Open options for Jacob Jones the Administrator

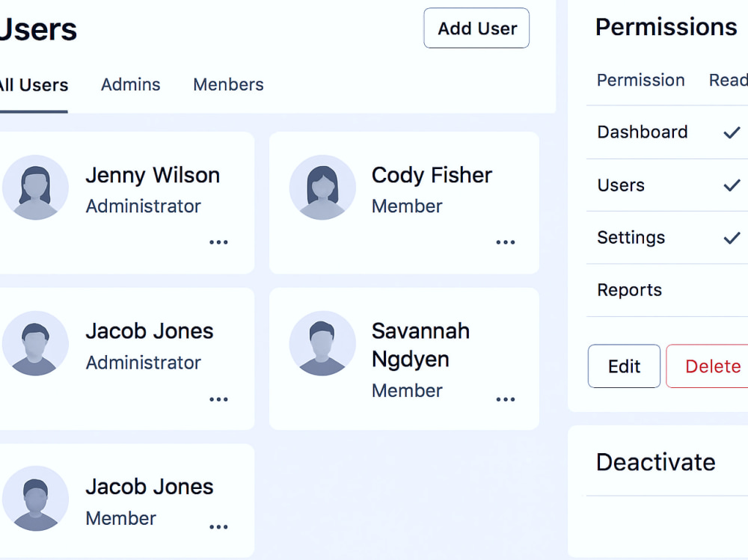point(218,399)
